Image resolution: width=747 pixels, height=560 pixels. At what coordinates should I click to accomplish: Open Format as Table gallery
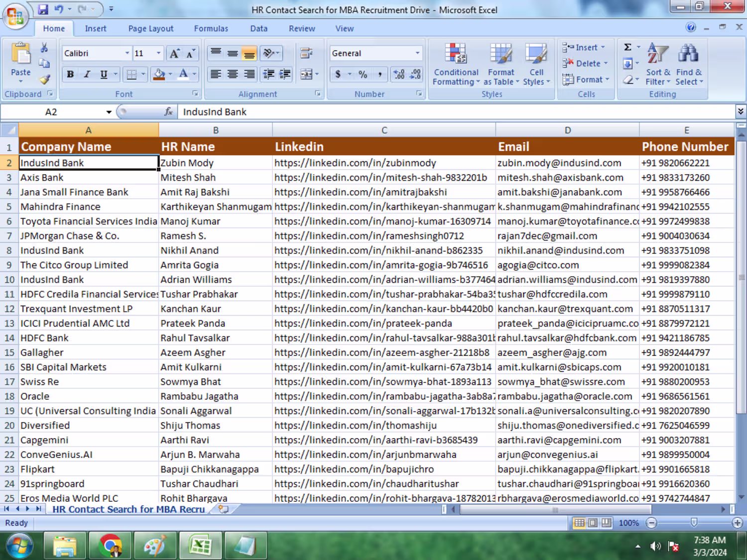(501, 64)
